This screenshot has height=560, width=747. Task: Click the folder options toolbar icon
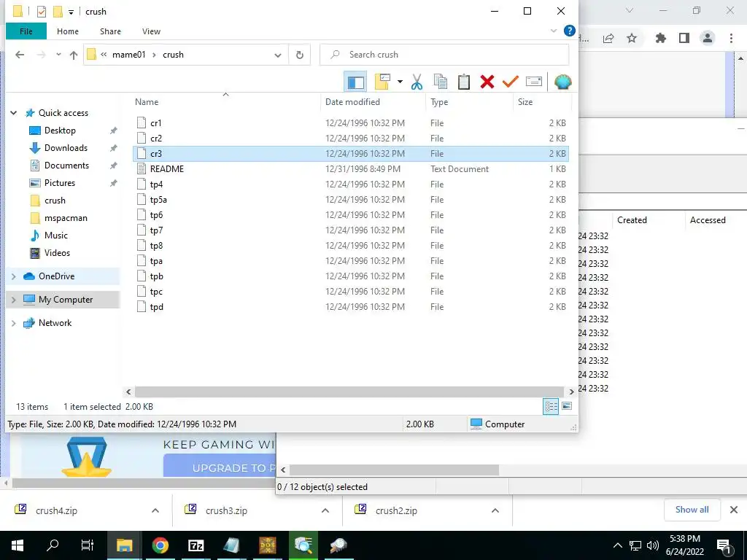tap(382, 82)
